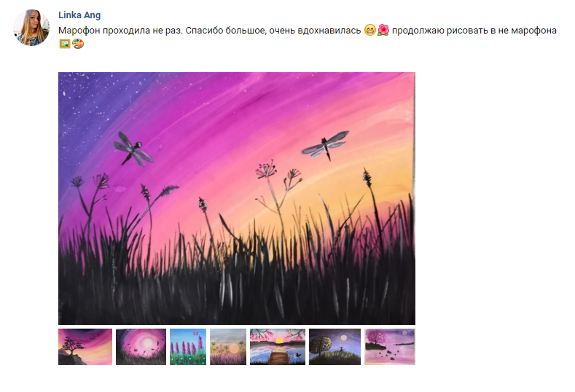Open Linka Ang's profile avatar
575x392 pixels.
click(x=31, y=28)
